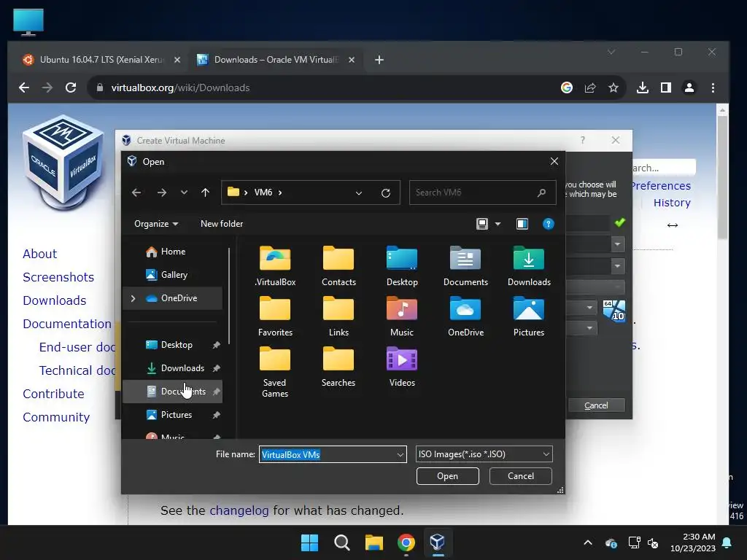The image size is (747, 560).
Task: Select the Saved Games folder
Action: pyautogui.click(x=275, y=372)
